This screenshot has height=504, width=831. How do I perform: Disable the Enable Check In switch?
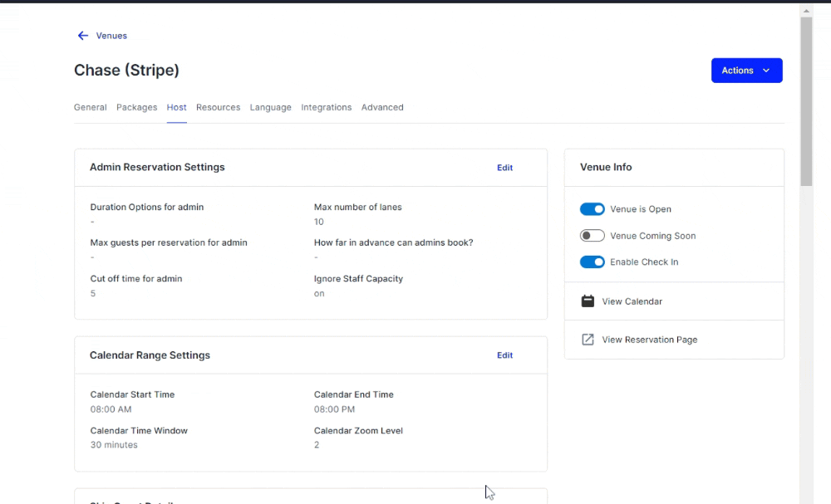click(592, 262)
